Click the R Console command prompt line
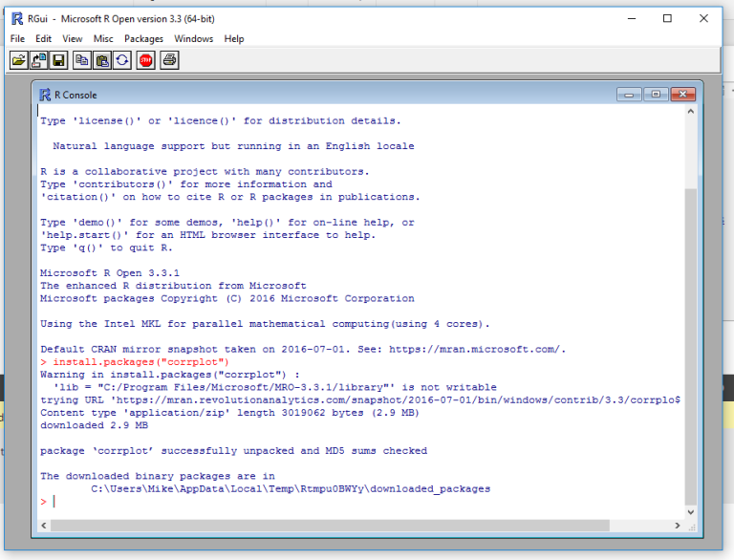The height and width of the screenshot is (560, 734). 287,502
